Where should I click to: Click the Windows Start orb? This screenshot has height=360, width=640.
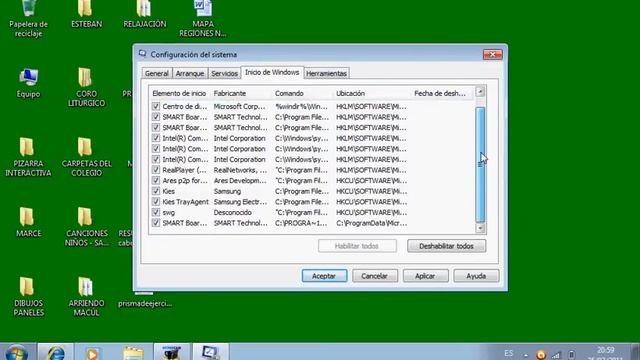(17, 352)
